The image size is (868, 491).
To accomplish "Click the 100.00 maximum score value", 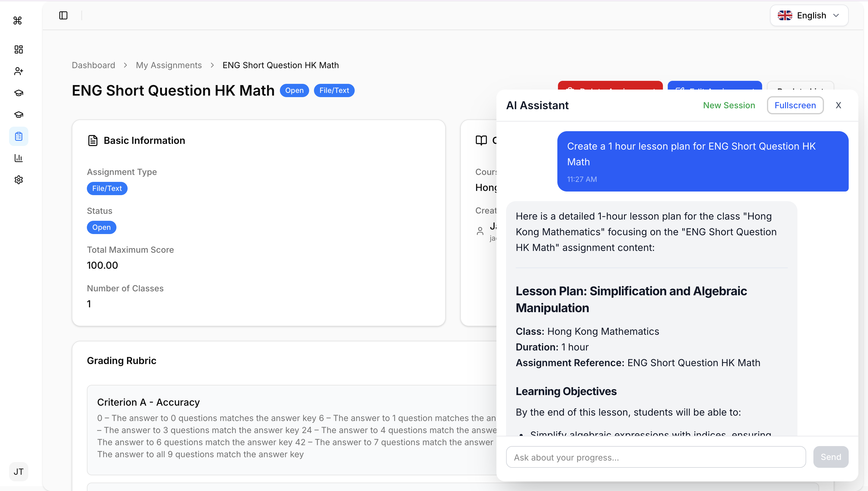I will tap(103, 265).
